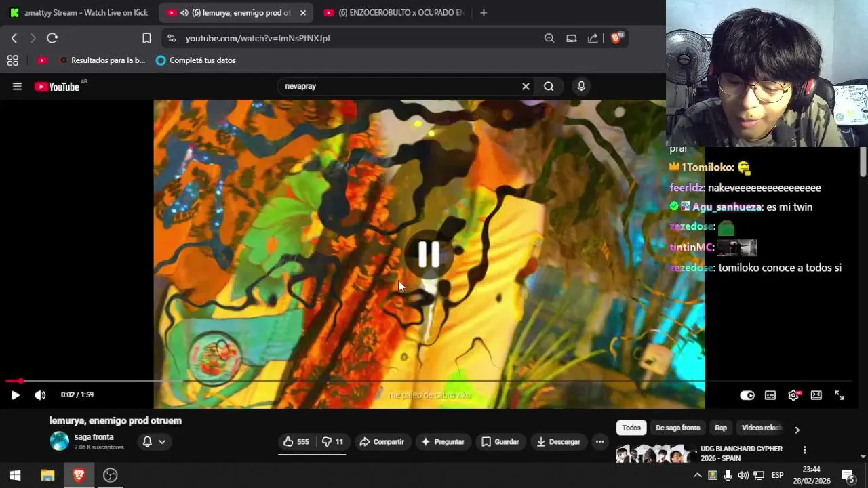Toggle the notification bell for saga fronta
868x488 pixels.
147,442
